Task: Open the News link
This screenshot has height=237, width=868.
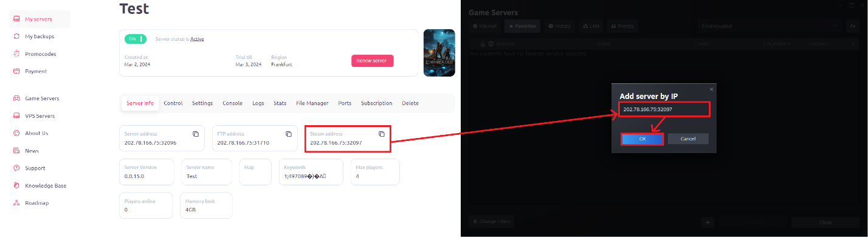Action: click(x=32, y=150)
